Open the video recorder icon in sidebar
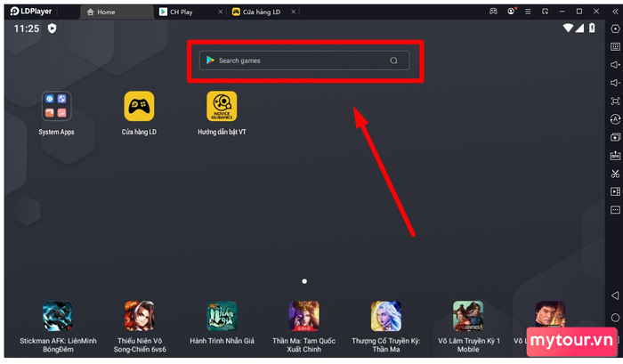The width and height of the screenshot is (623, 364). pos(615,191)
